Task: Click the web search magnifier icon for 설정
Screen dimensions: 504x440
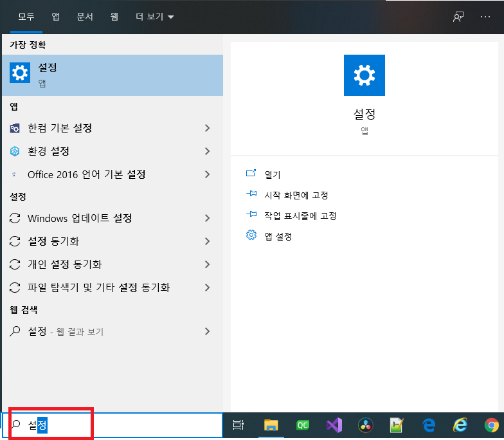Action: [15, 331]
